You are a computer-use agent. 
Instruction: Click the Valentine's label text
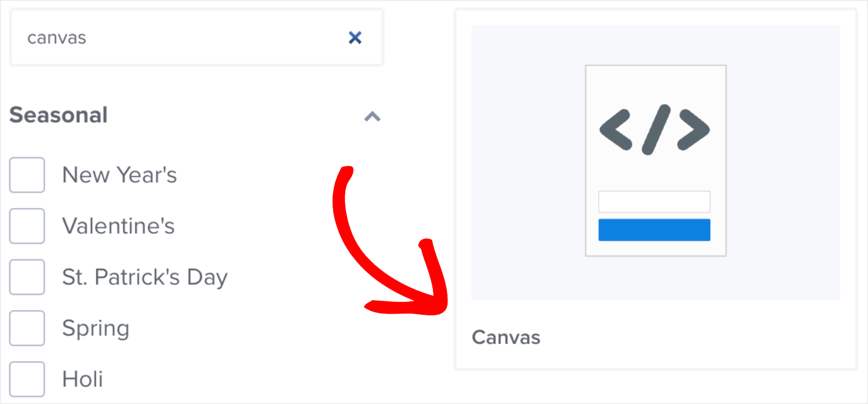coord(118,225)
